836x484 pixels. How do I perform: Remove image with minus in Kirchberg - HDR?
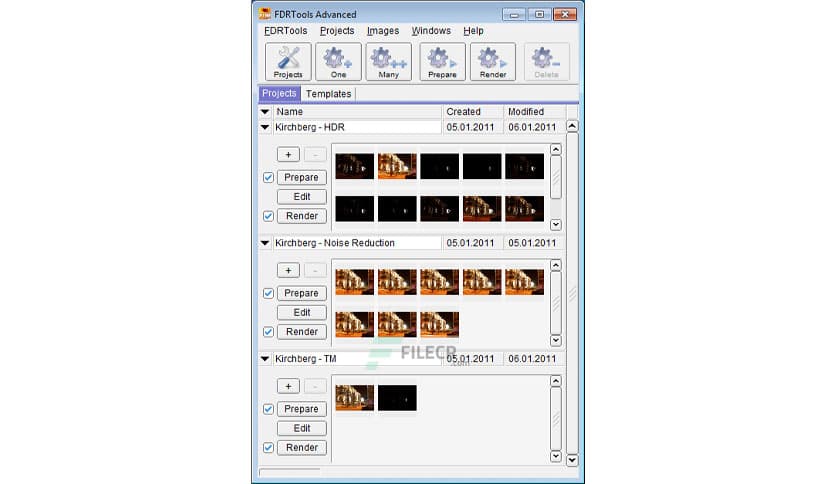coord(315,155)
